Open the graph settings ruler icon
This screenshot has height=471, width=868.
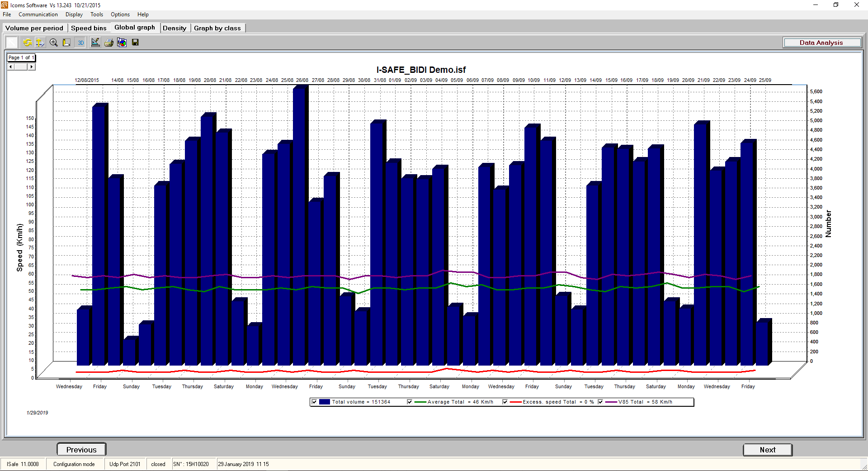click(95, 42)
